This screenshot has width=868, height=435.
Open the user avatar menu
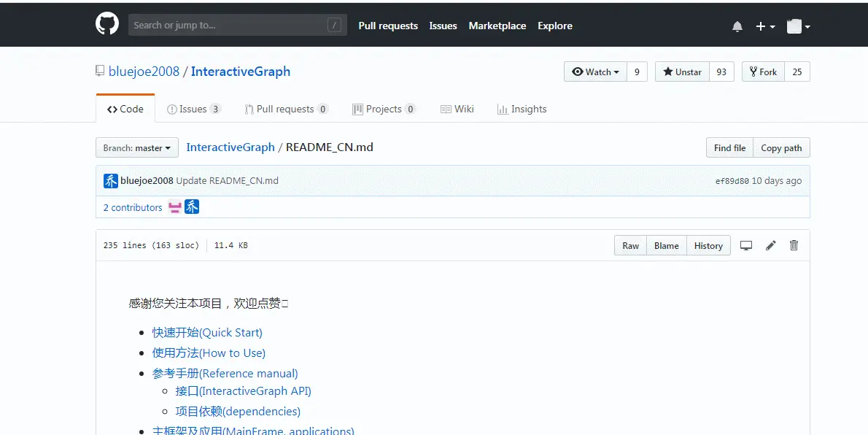798,26
